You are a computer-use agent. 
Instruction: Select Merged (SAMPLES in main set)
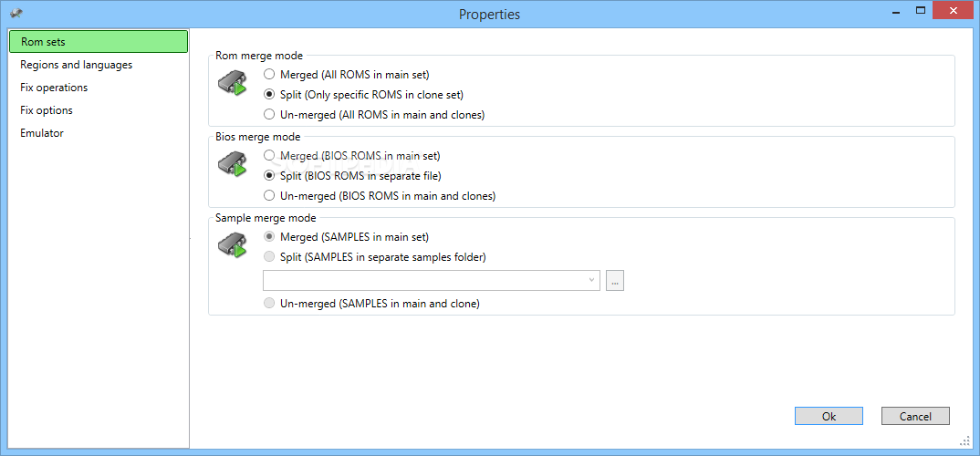tap(347, 237)
